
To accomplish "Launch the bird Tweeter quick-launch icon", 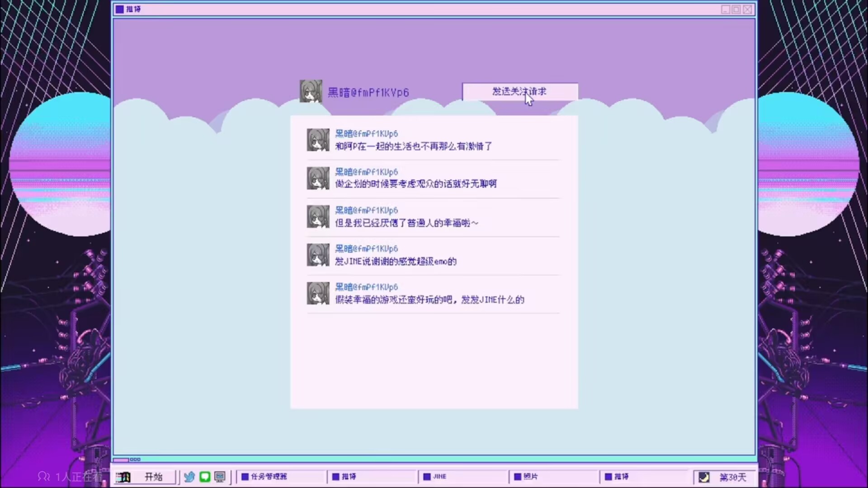I will point(189,477).
